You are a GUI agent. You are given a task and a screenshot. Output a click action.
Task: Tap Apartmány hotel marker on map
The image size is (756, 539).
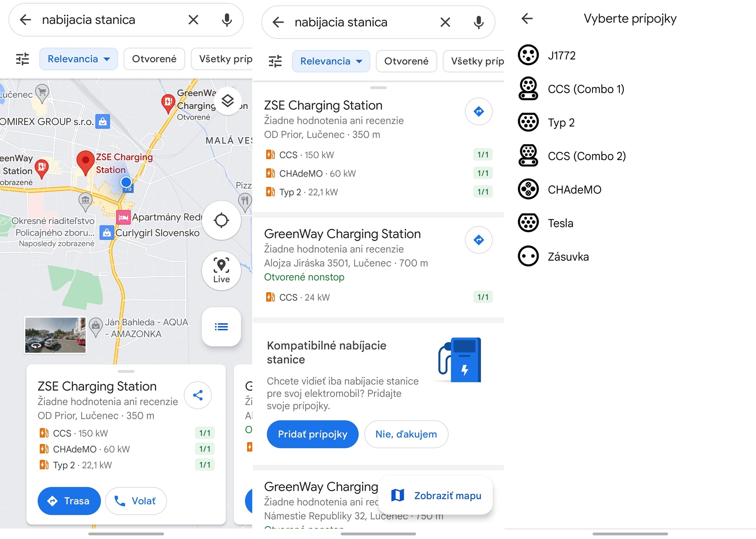[123, 217]
